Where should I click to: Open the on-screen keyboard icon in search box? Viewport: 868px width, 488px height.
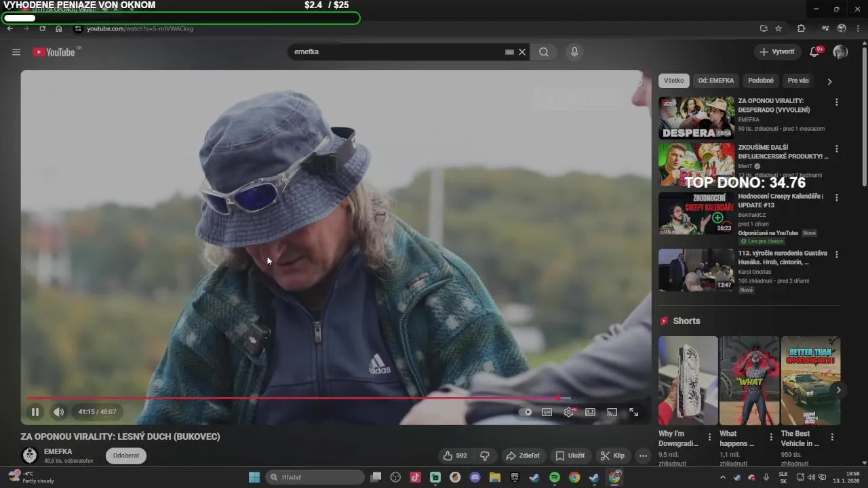tap(510, 52)
